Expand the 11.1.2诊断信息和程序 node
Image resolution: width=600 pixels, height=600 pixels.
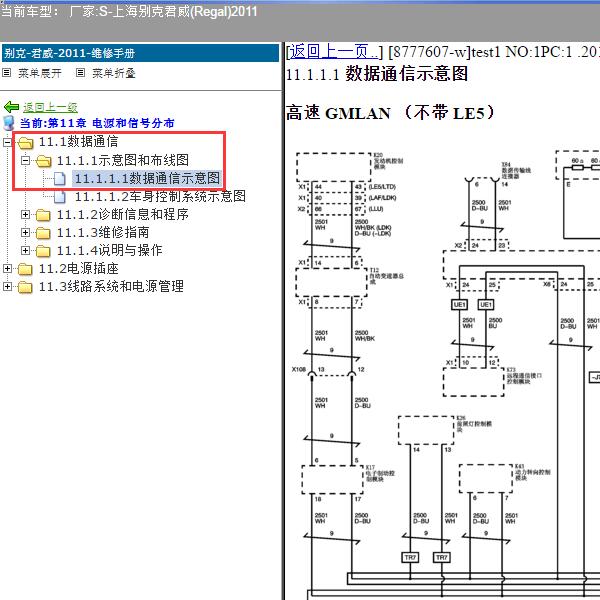(25, 215)
